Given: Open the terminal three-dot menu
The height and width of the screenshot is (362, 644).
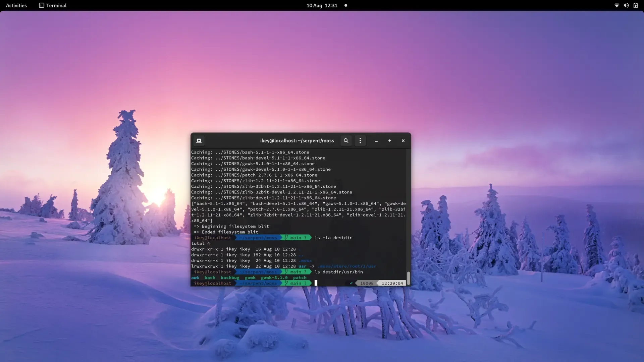Looking at the screenshot, I should pyautogui.click(x=360, y=141).
